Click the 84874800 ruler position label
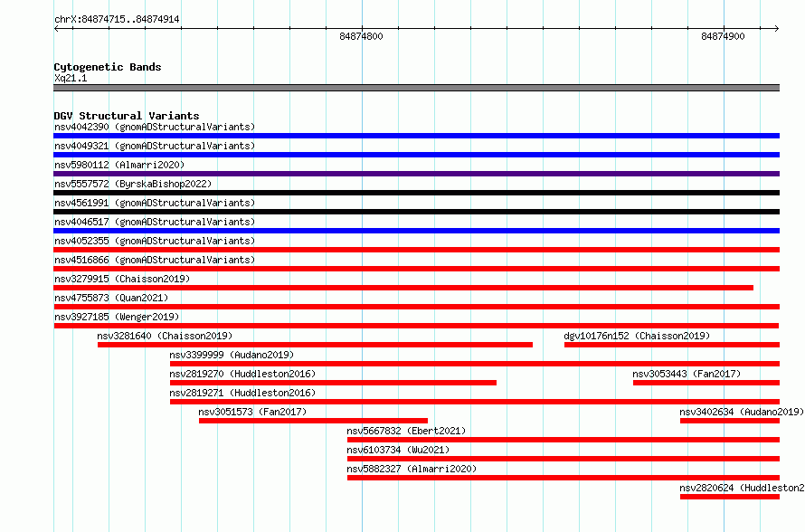Image resolution: width=805 pixels, height=532 pixels. pyautogui.click(x=362, y=36)
